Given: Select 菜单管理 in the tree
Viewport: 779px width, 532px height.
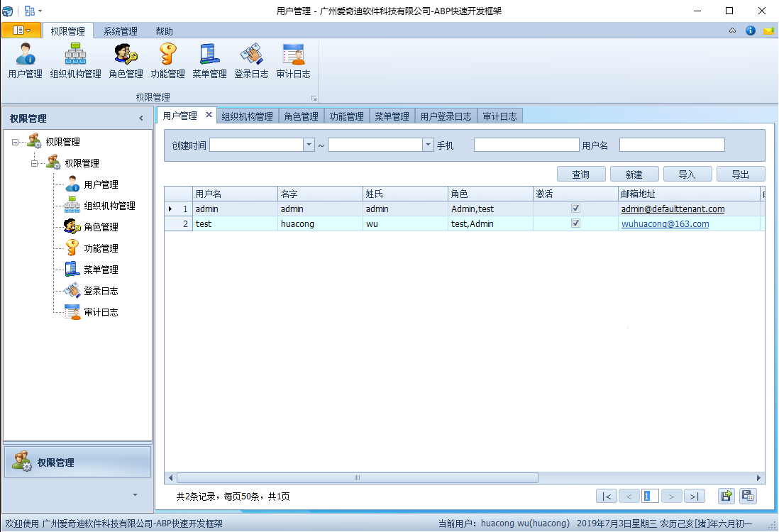Looking at the screenshot, I should [x=101, y=270].
